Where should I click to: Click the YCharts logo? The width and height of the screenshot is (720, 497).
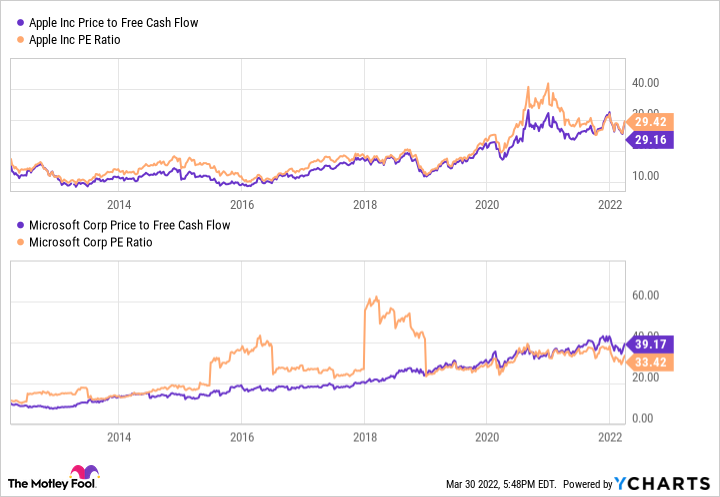(669, 484)
